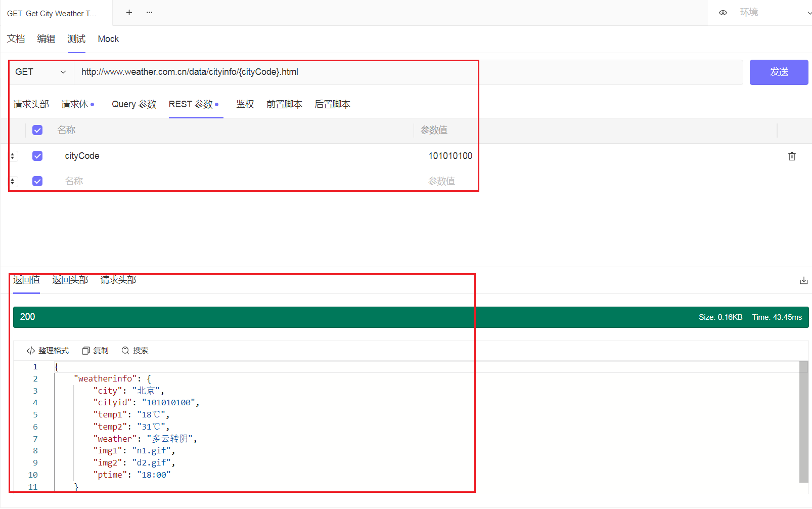
Task: Open the GET method dropdown
Action: click(x=41, y=72)
